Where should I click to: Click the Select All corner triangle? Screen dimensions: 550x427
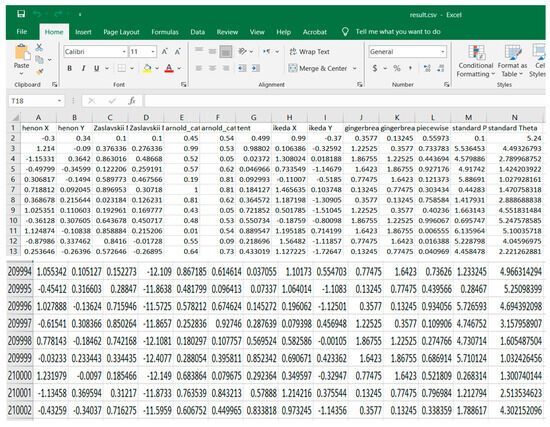click(x=15, y=117)
